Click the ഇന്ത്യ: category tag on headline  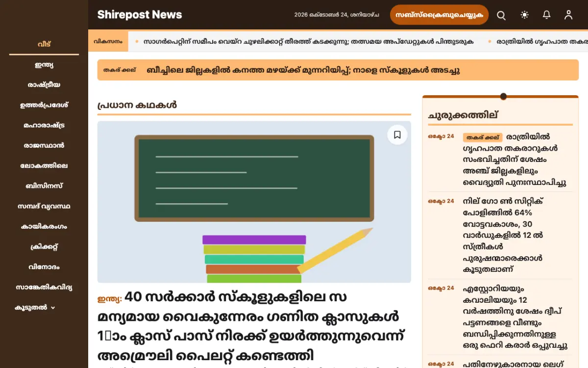(109, 299)
